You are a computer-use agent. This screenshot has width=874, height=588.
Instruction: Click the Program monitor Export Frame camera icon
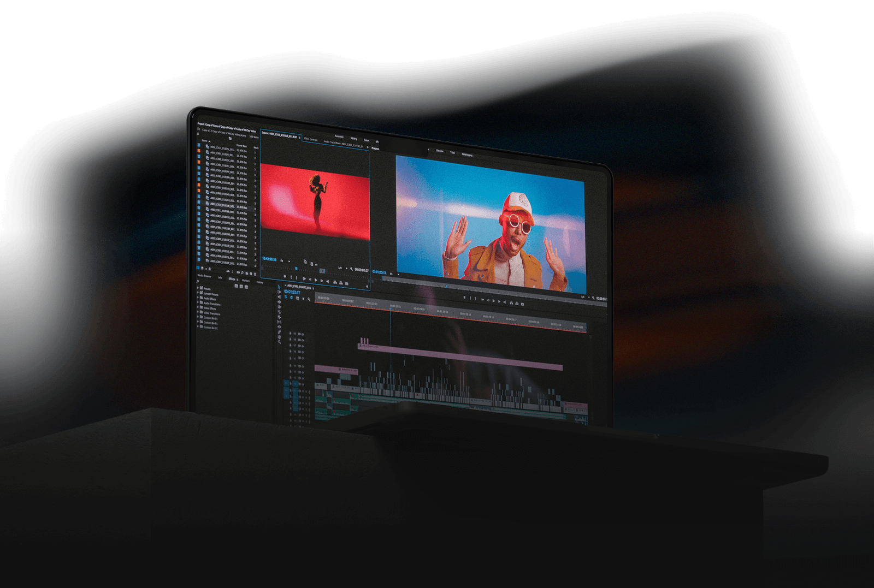(522, 304)
